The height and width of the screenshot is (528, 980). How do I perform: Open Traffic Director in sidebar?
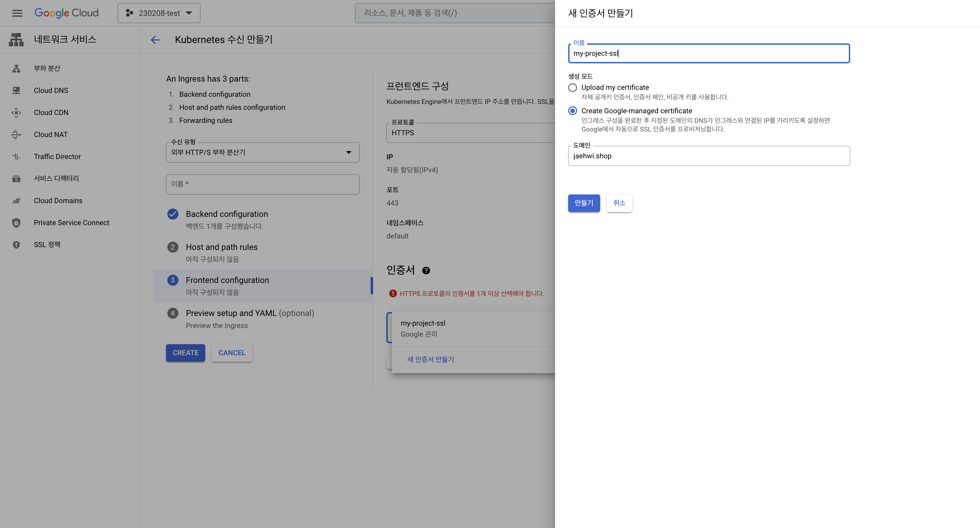(57, 157)
